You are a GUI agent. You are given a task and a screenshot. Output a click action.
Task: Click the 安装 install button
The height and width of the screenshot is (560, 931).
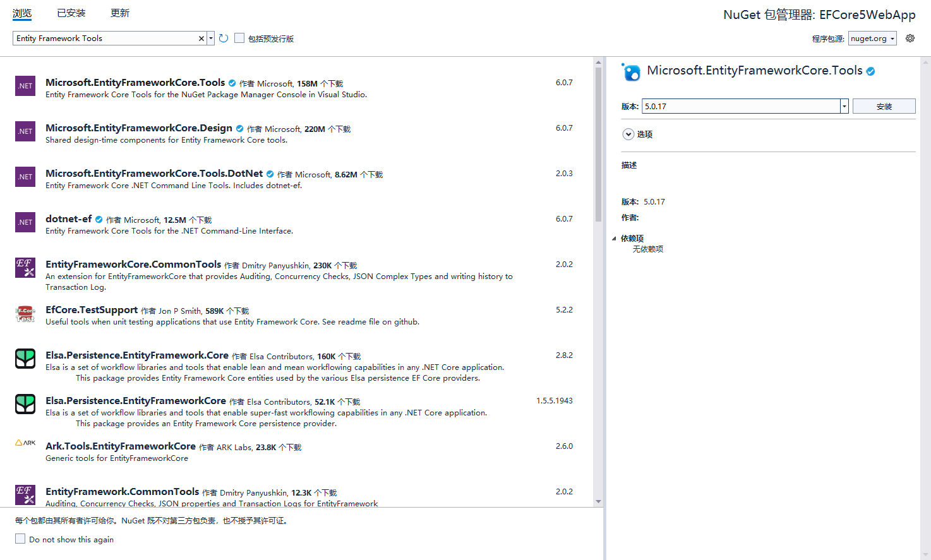(x=884, y=107)
